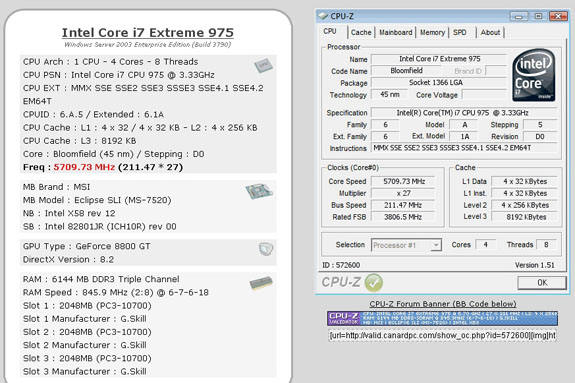575x383 pixels.
Task: Open the Processor #1 selection dropdown
Action: 406,245
